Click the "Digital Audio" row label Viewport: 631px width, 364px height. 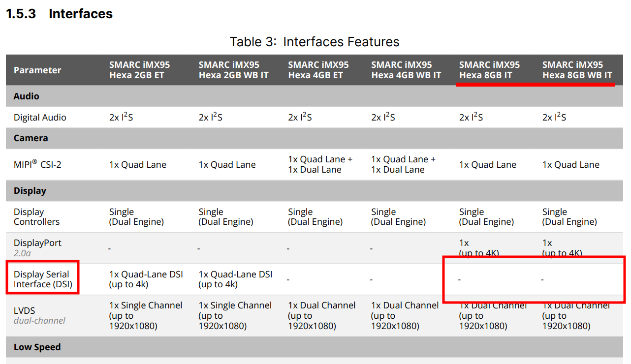(x=40, y=118)
